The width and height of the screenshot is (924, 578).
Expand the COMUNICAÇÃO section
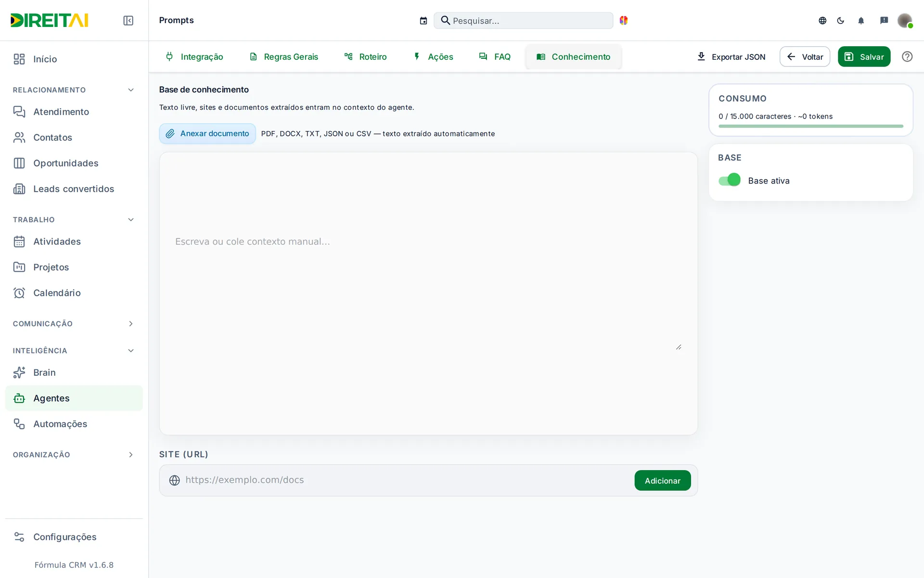(74, 324)
